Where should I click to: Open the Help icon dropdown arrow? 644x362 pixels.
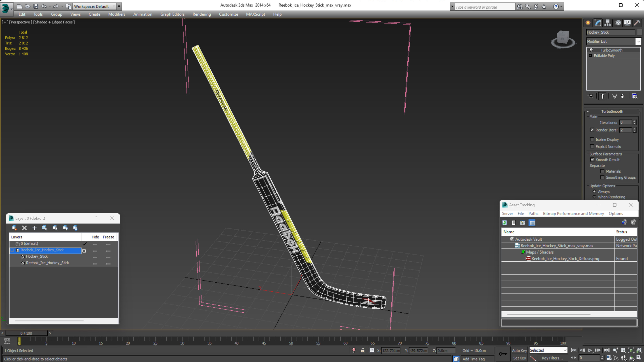(x=561, y=7)
